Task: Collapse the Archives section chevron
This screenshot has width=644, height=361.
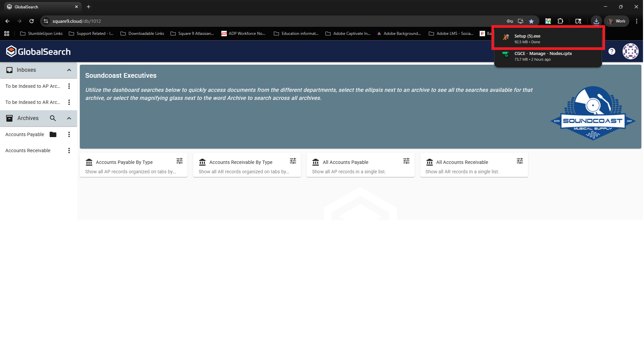Action: [69, 118]
